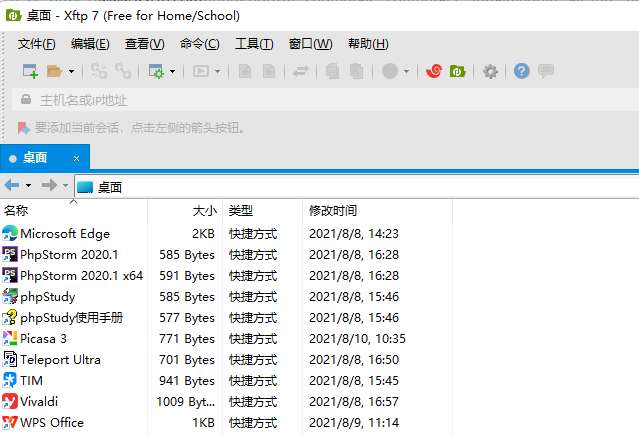The image size is (639, 436).
Task: Click the transfer arrows toolbar icon
Action: [301, 71]
